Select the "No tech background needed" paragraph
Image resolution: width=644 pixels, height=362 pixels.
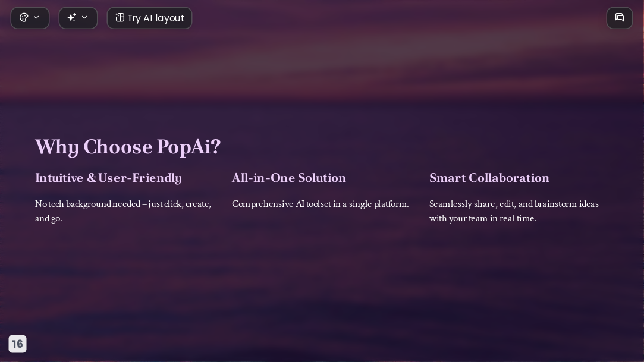tap(123, 211)
